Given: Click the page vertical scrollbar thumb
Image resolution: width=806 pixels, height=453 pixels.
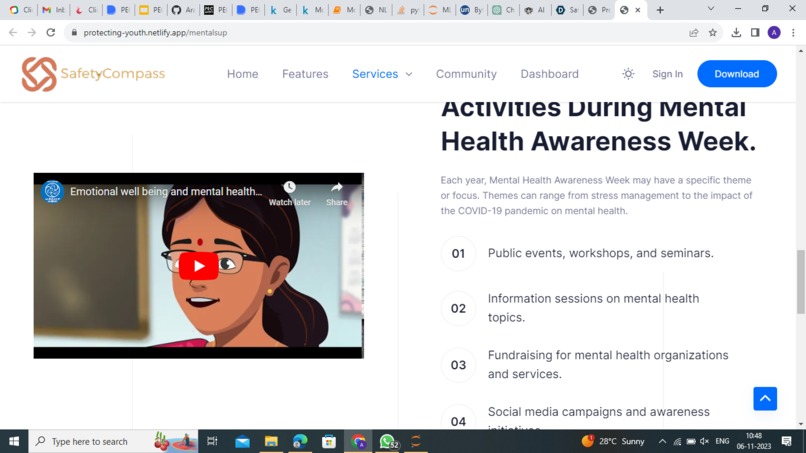Looking at the screenshot, I should point(801,281).
